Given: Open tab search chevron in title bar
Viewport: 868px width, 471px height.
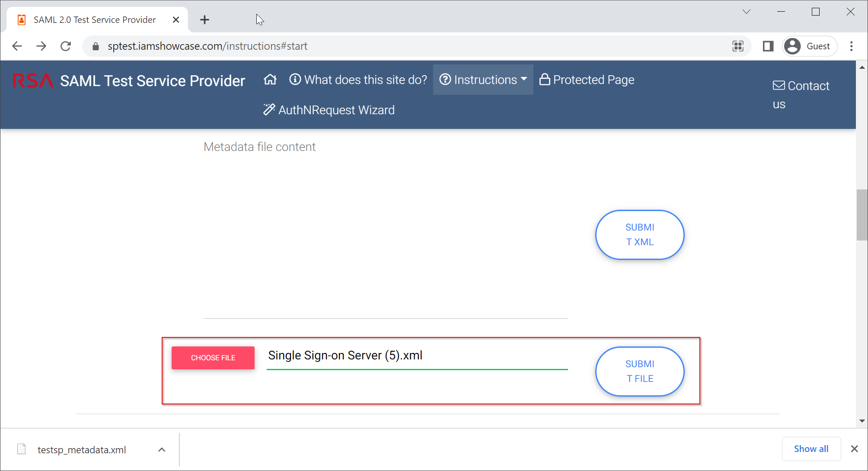Looking at the screenshot, I should (746, 12).
